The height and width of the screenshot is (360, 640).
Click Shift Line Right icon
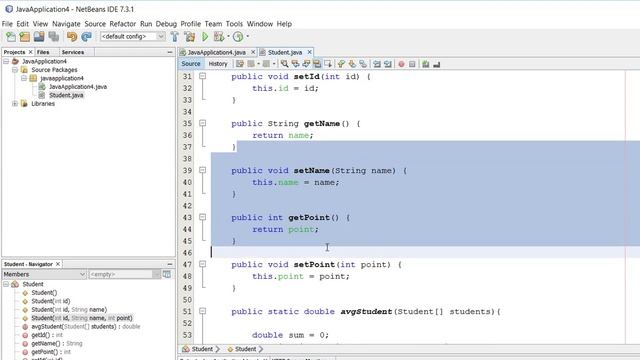pyautogui.click(x=388, y=64)
